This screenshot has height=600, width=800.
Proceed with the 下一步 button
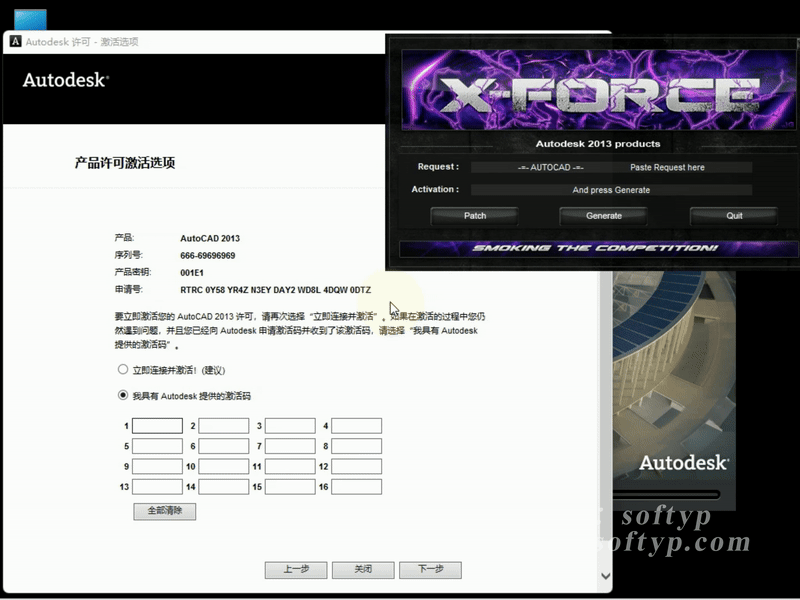click(x=431, y=570)
